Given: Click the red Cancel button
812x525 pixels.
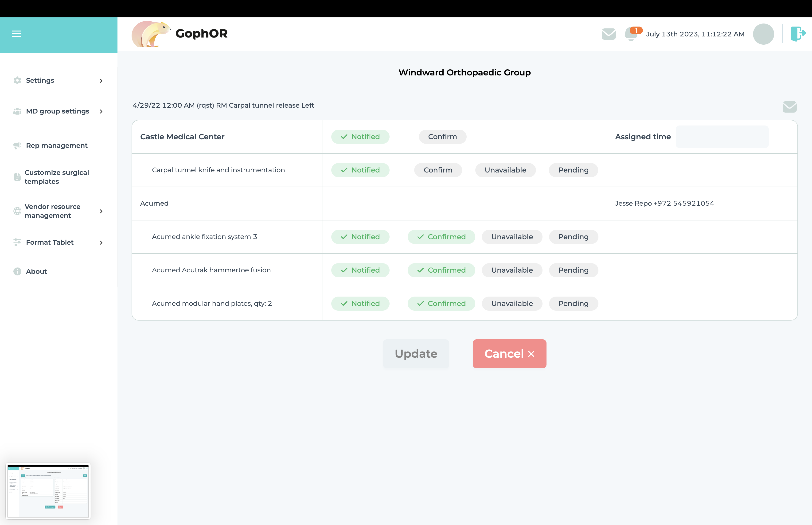Looking at the screenshot, I should pos(509,354).
